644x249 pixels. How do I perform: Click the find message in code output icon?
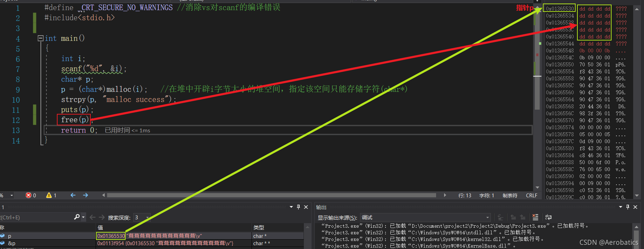click(500, 217)
